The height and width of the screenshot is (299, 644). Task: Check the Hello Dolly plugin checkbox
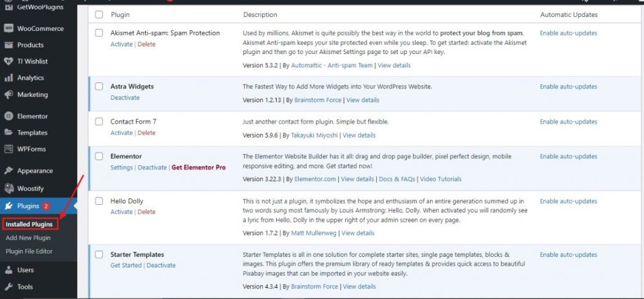[x=99, y=201]
